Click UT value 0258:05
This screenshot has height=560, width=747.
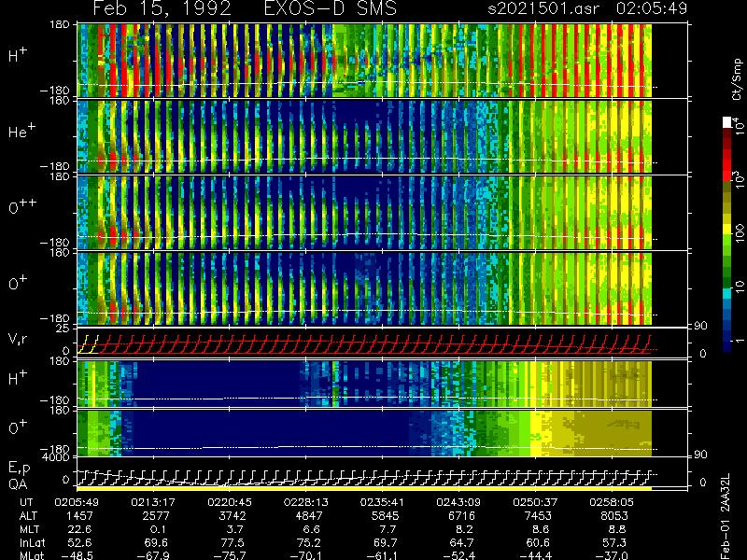point(612,502)
